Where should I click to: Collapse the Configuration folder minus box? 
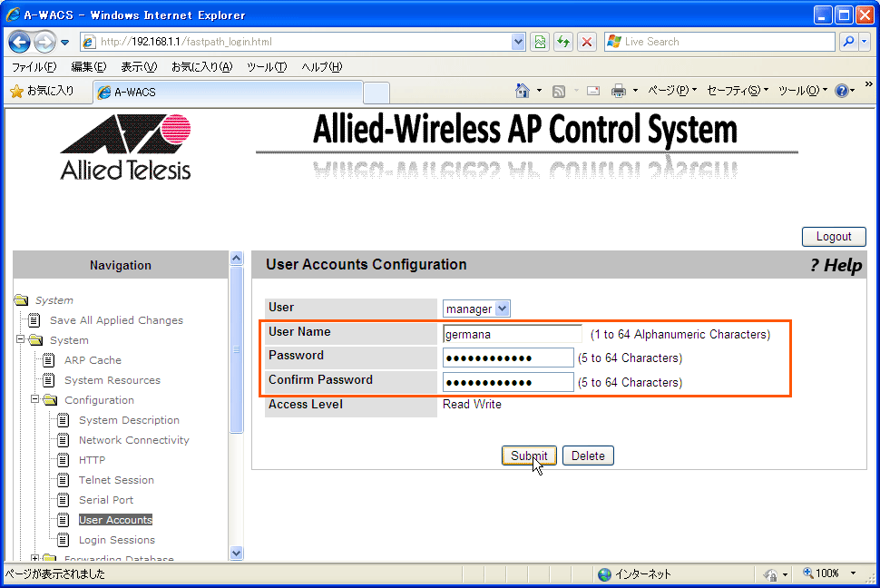pos(34,399)
